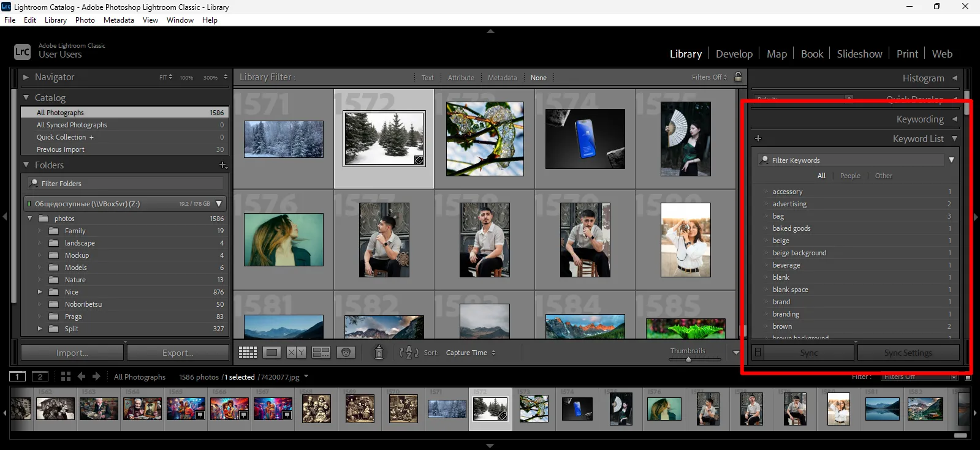Select All Photographs in the Catalog

(124, 113)
